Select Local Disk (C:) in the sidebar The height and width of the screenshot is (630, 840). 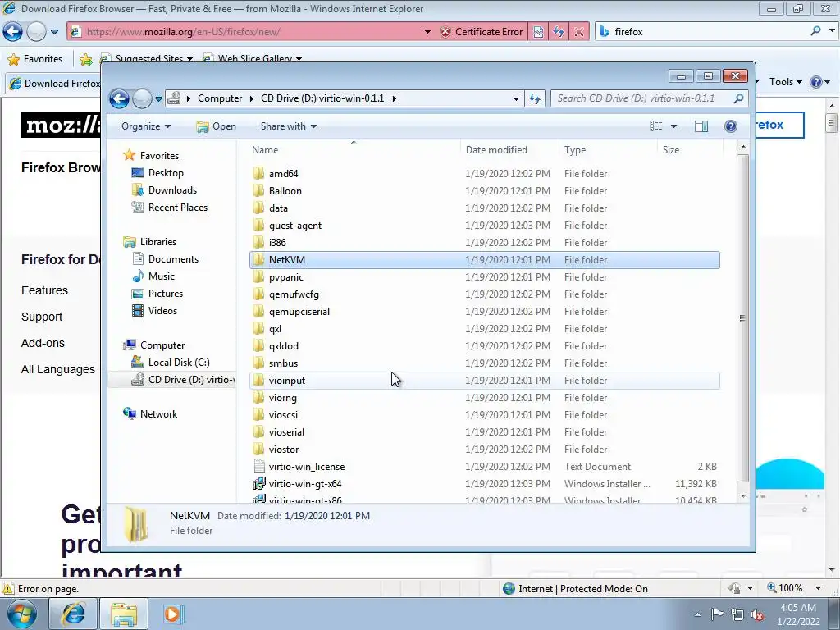[178, 363]
